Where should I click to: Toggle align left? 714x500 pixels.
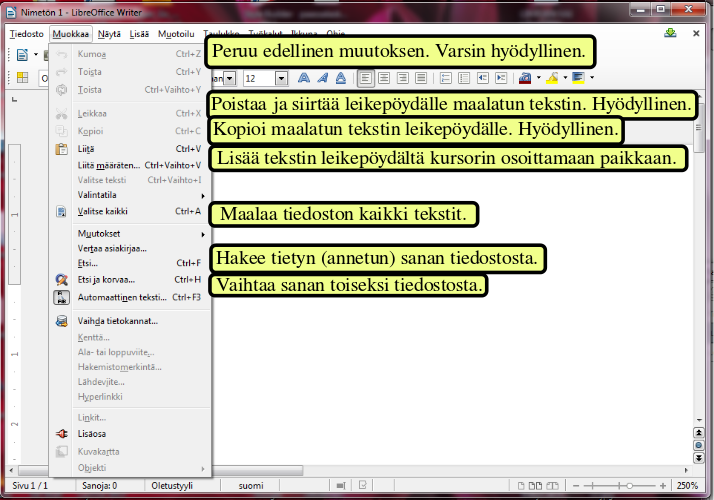point(365,78)
